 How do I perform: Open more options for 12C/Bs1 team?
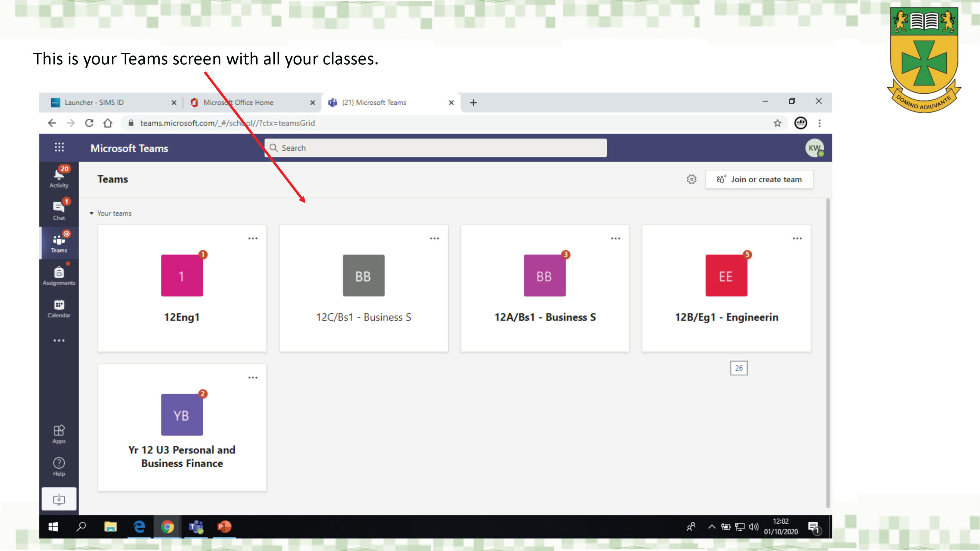(434, 238)
